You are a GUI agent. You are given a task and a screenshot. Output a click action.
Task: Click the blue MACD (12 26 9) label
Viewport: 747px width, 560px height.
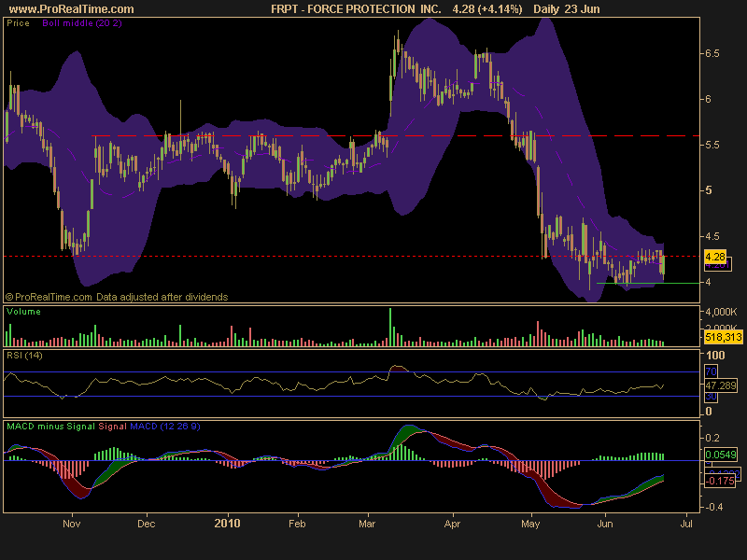(165, 427)
